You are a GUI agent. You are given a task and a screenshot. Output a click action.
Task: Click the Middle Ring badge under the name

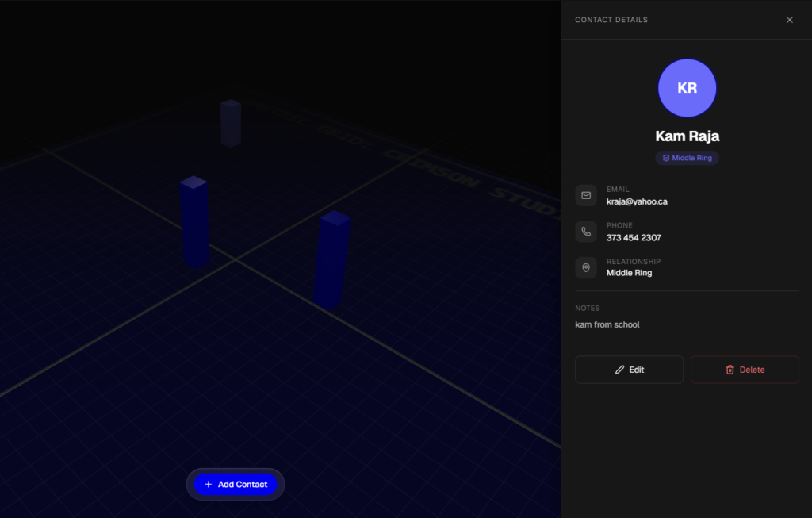pos(687,158)
